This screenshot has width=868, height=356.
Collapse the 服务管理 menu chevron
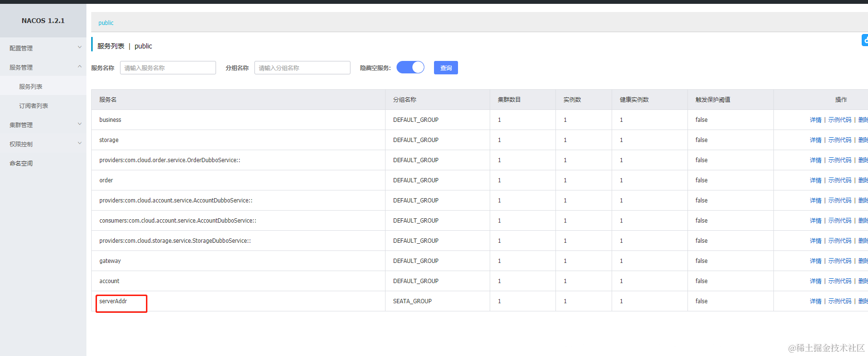[80, 66]
